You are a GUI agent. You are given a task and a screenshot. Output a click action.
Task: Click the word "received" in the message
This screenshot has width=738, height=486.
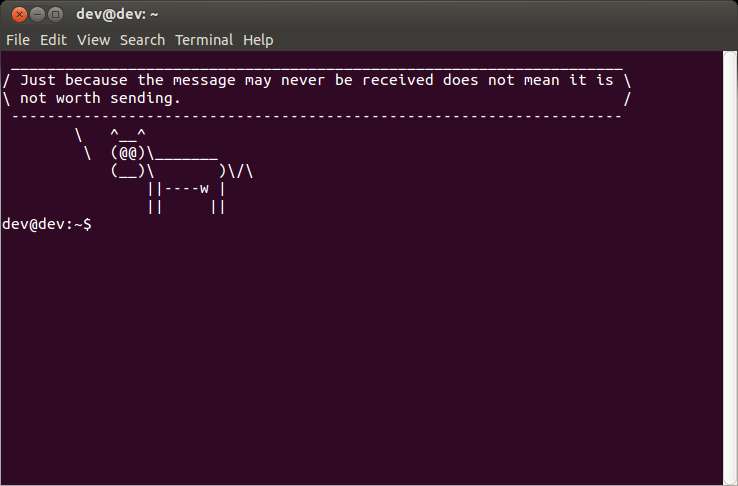[x=398, y=80]
